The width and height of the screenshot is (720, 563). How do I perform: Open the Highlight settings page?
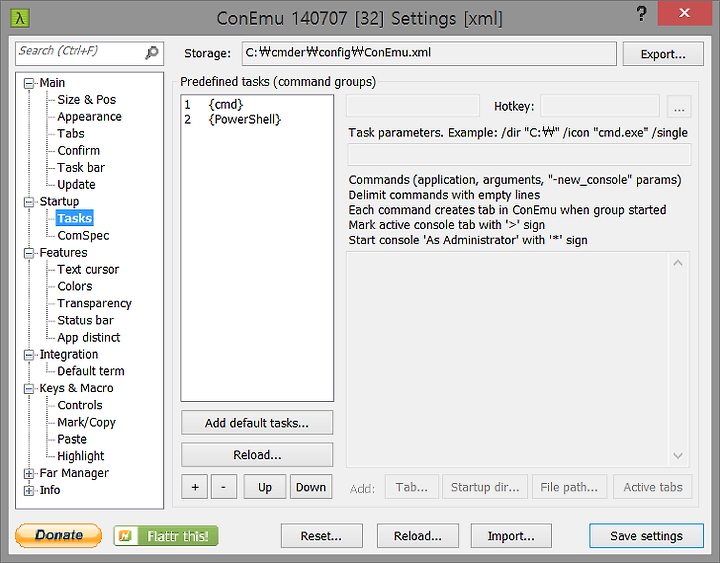(80, 456)
